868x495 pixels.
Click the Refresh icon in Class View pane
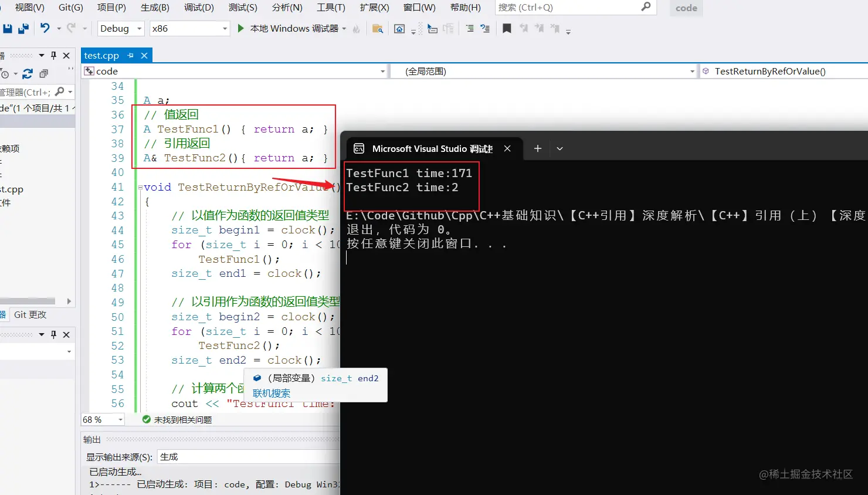(x=28, y=73)
